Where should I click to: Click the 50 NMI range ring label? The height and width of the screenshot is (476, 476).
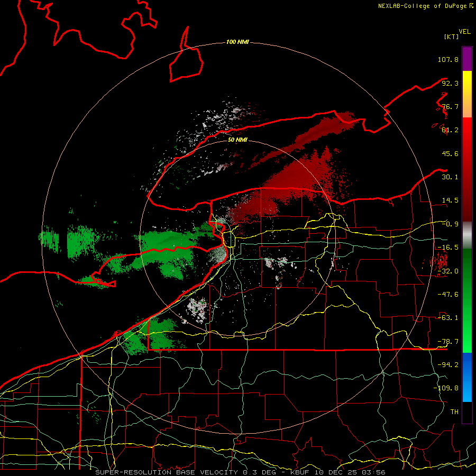click(x=237, y=140)
